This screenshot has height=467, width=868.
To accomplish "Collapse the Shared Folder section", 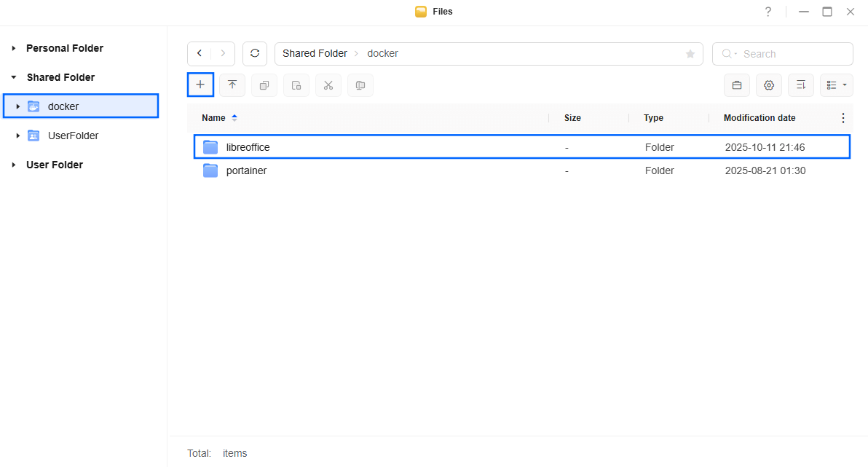I will [x=14, y=77].
